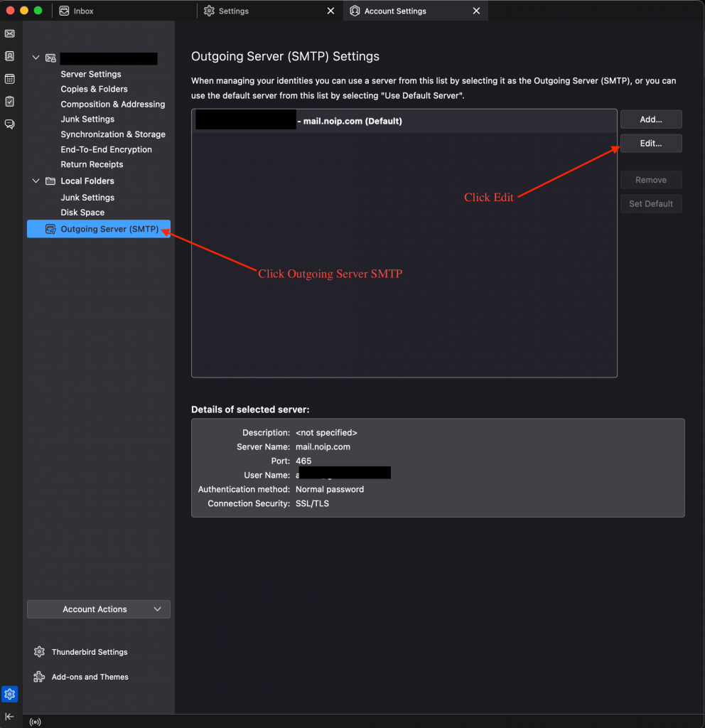Select Junk Settings under the mail account
This screenshot has width=705, height=728.
(87, 119)
